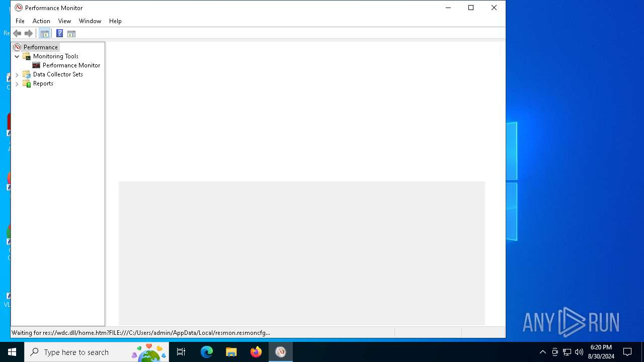Select Reports tree item
This screenshot has height=362, width=644.
(x=43, y=83)
